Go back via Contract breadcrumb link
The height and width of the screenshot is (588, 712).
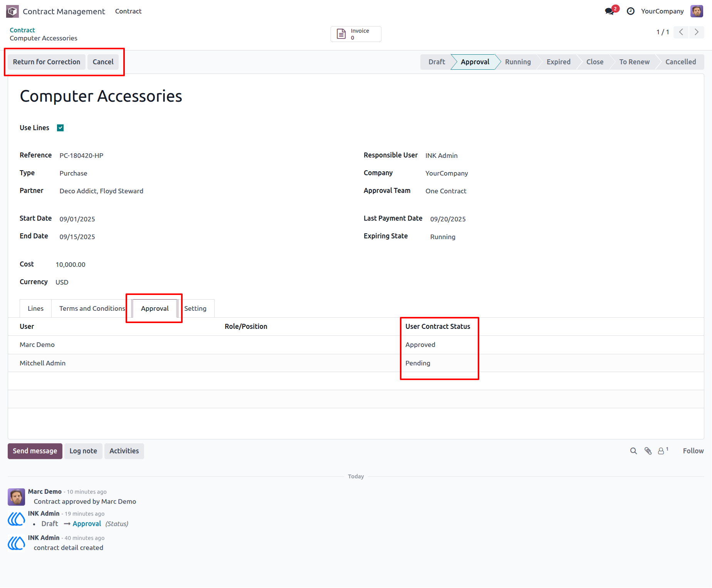coord(22,30)
